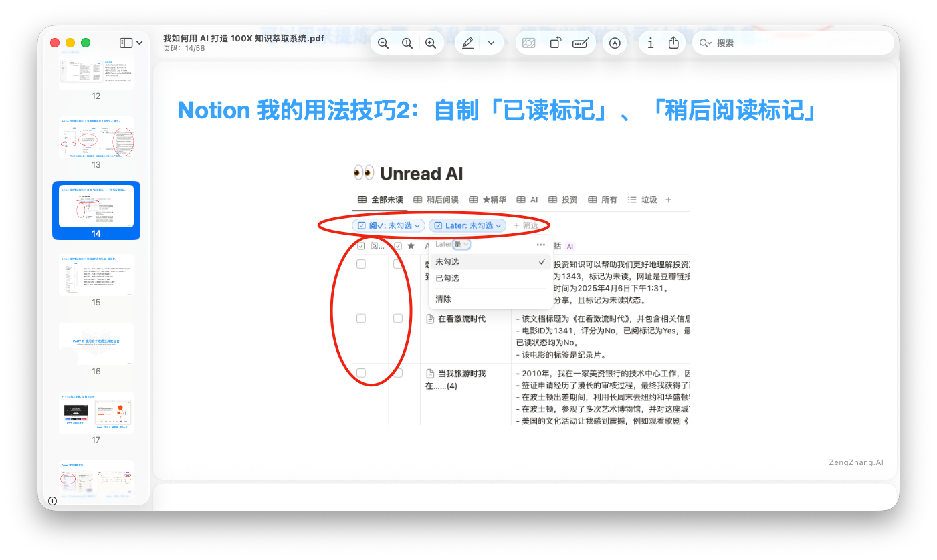Reset zoom to actual size

[x=407, y=43]
